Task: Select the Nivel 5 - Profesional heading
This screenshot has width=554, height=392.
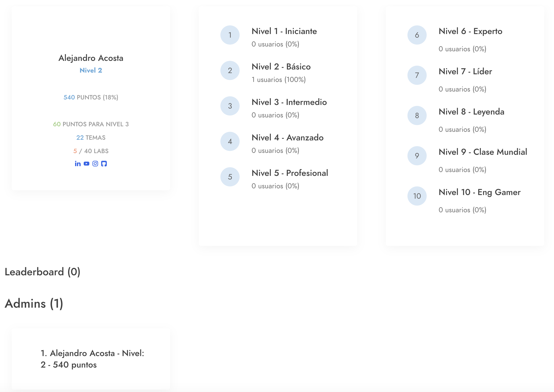Action: click(290, 173)
